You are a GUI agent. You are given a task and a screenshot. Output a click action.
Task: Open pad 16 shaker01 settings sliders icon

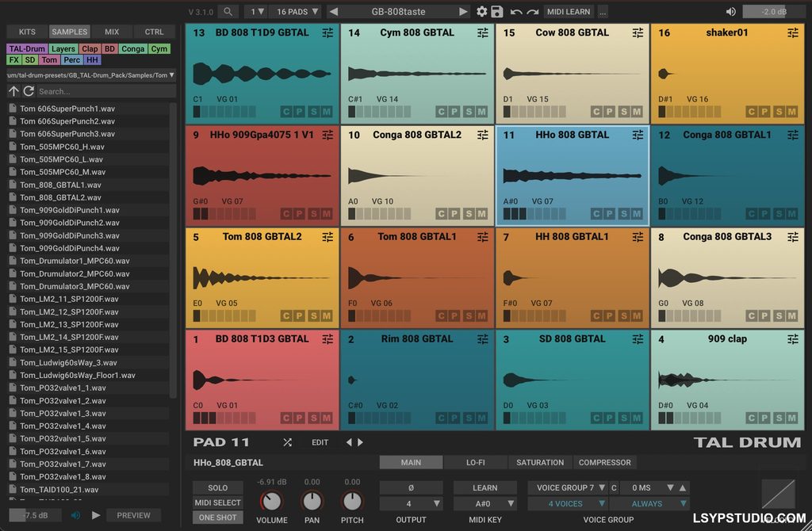[x=793, y=32]
